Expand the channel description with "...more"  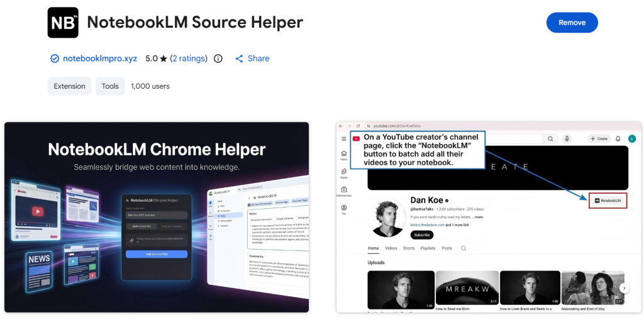click(x=478, y=217)
